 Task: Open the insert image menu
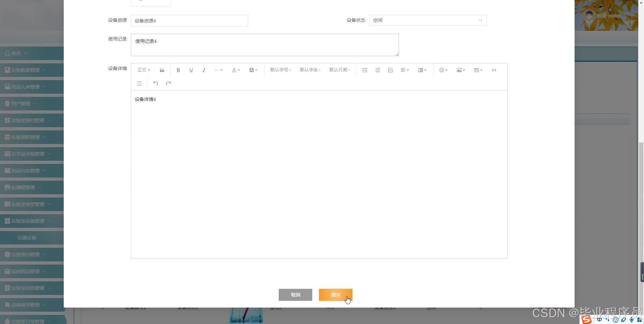[461, 70]
